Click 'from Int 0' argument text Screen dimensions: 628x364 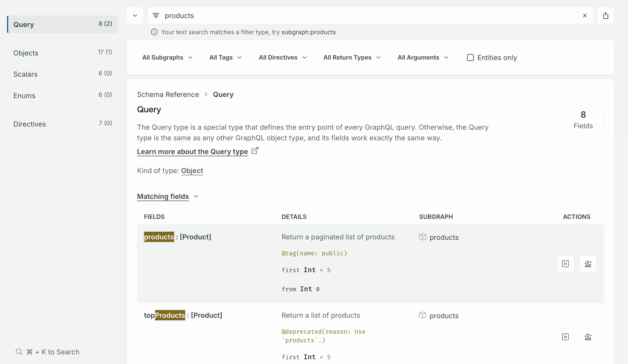click(300, 289)
